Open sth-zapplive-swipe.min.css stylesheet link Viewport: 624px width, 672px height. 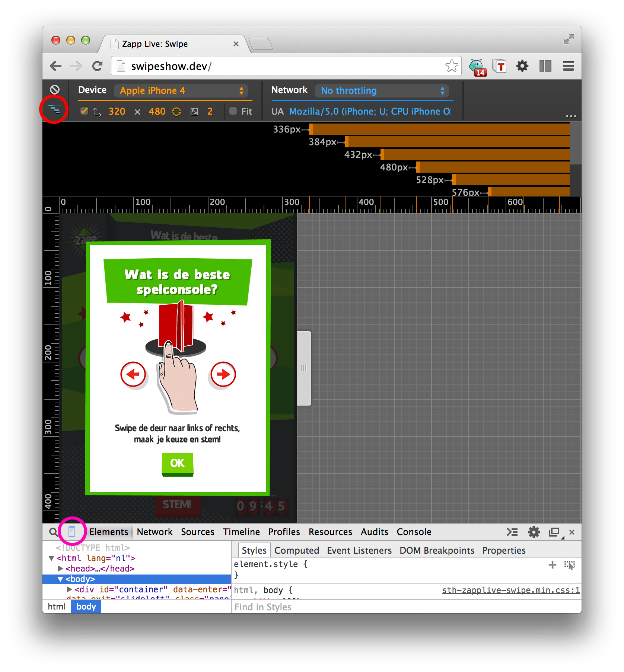509,590
